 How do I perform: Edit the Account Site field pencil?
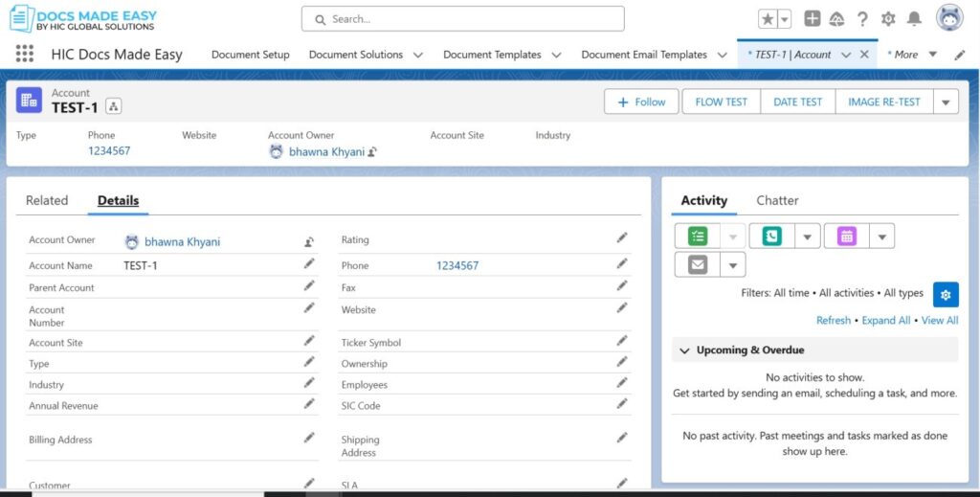pos(309,341)
